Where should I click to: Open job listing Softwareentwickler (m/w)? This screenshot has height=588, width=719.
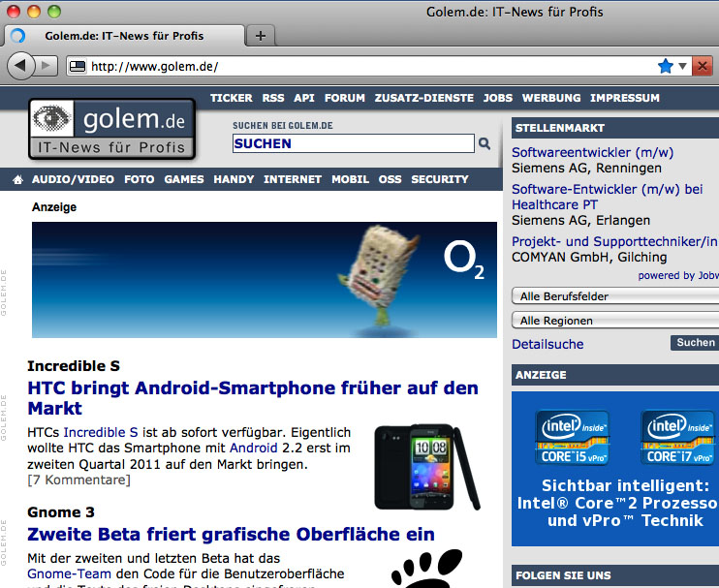[x=592, y=152]
